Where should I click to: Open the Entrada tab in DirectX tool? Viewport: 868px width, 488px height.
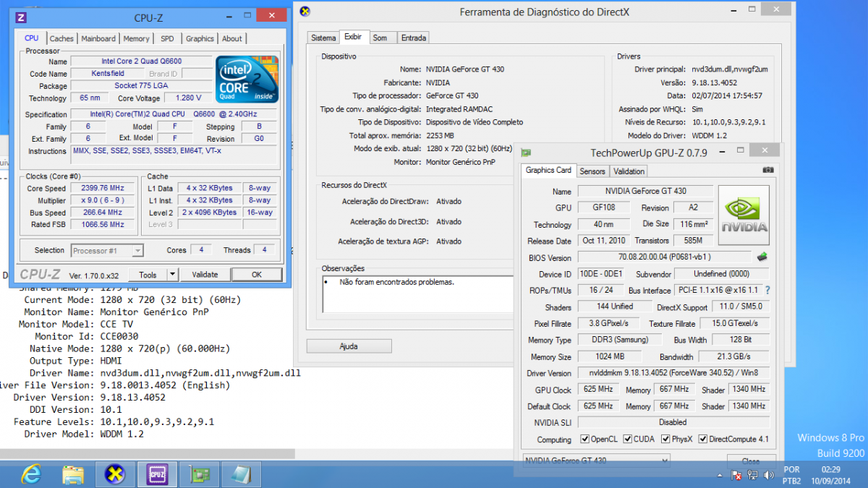413,38
